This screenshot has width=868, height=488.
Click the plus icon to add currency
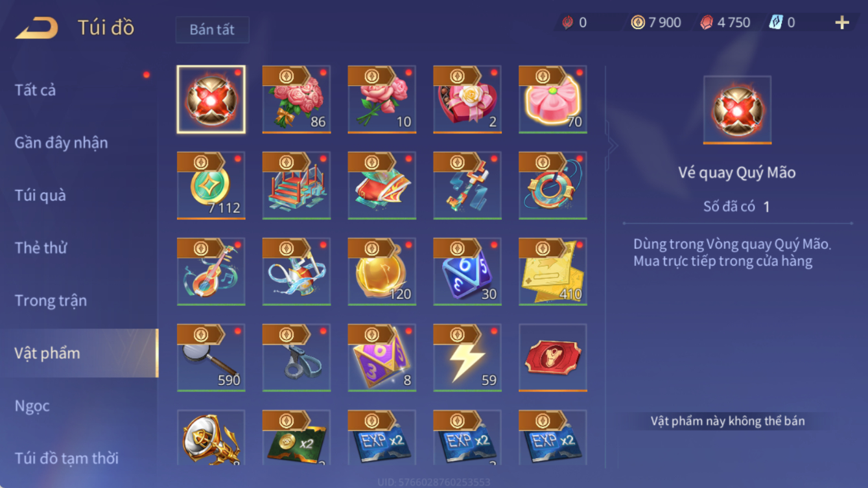pyautogui.click(x=842, y=23)
